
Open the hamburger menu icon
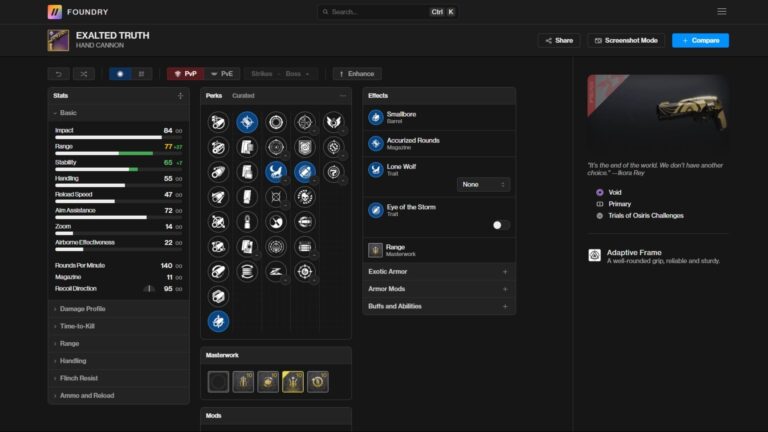pyautogui.click(x=722, y=12)
